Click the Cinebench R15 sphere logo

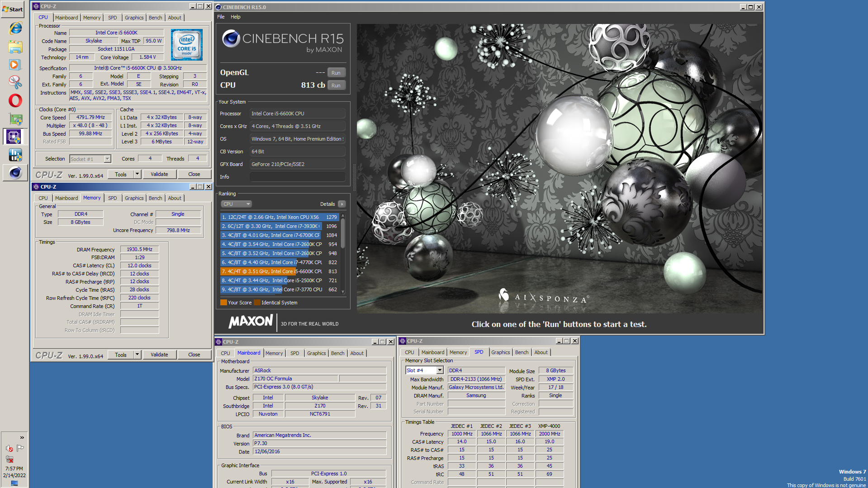tap(231, 39)
